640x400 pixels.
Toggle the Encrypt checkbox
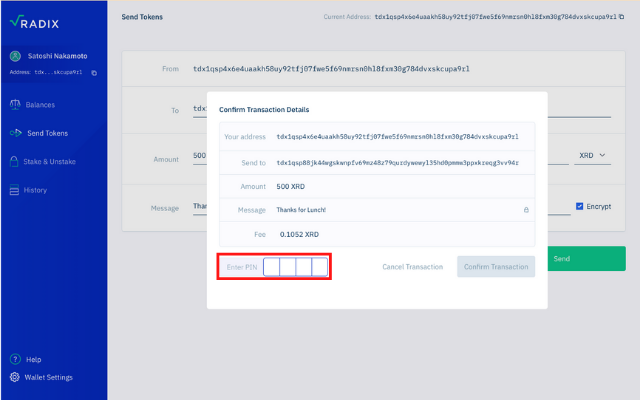tap(580, 206)
